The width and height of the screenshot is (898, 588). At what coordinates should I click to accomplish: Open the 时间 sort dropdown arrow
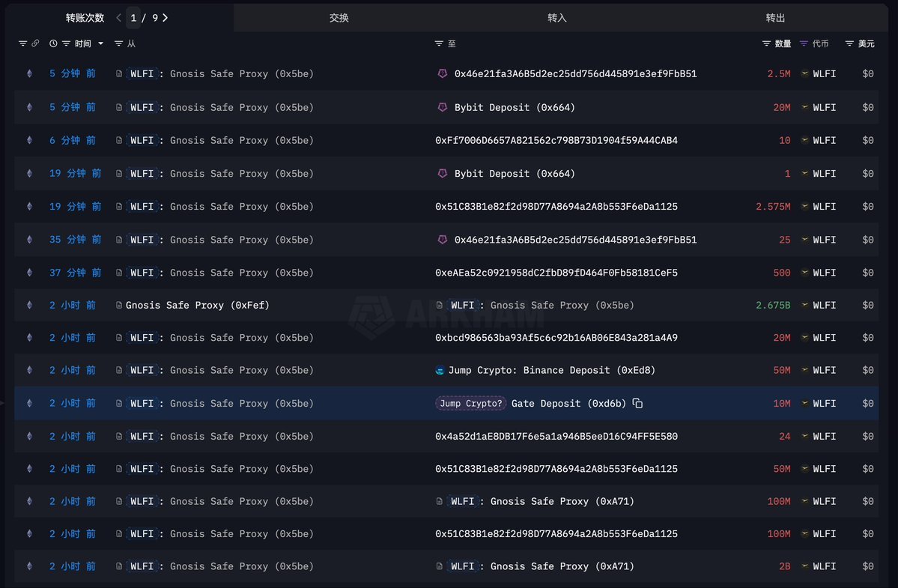click(x=101, y=43)
